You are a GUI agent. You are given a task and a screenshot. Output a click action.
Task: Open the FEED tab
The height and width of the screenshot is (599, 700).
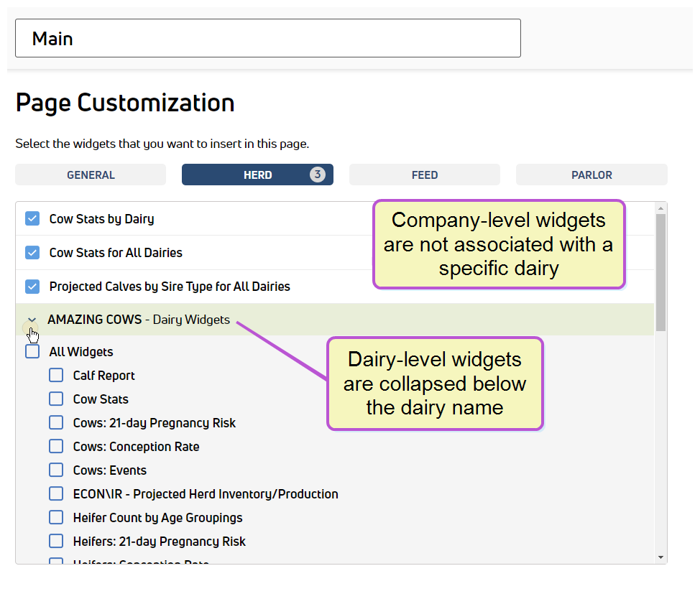click(x=425, y=175)
